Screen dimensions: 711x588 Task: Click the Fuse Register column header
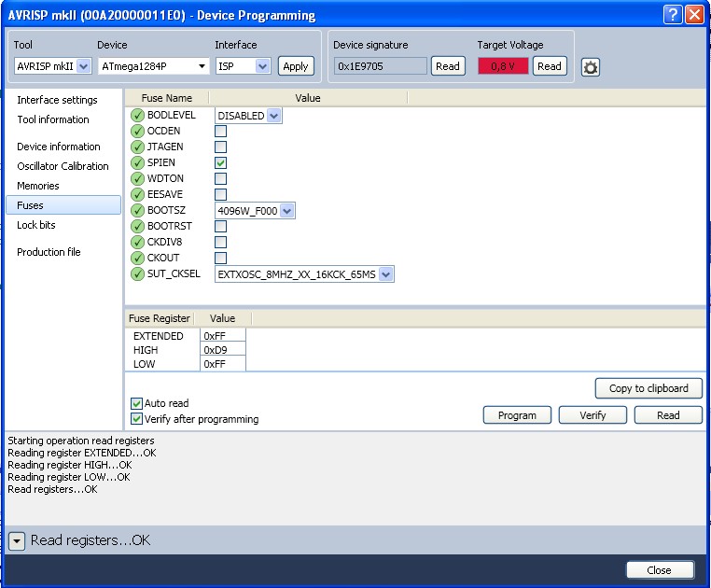click(160, 318)
